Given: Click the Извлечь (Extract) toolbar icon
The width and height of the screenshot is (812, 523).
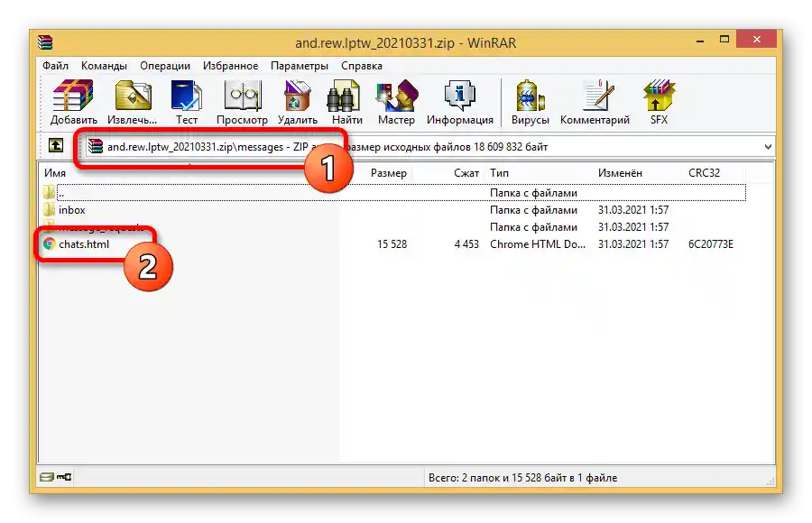Looking at the screenshot, I should (132, 102).
